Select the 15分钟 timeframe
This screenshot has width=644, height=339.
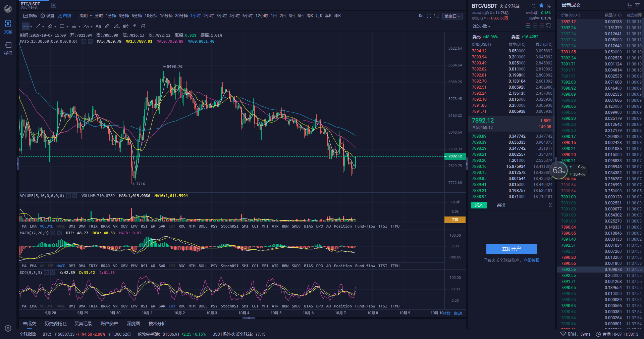tap(166, 16)
